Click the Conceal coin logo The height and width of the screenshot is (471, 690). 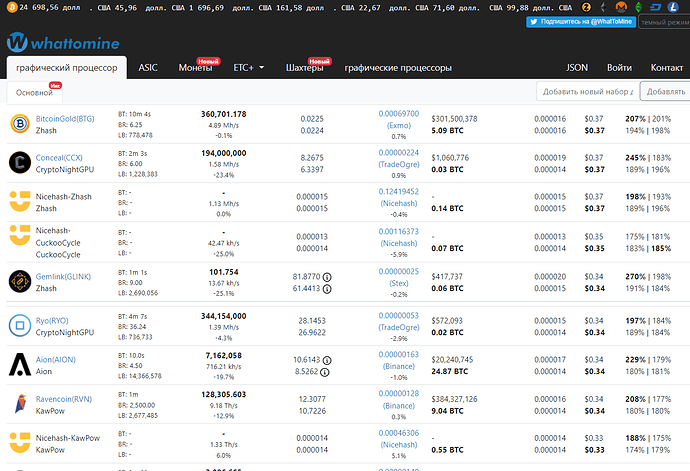point(20,162)
